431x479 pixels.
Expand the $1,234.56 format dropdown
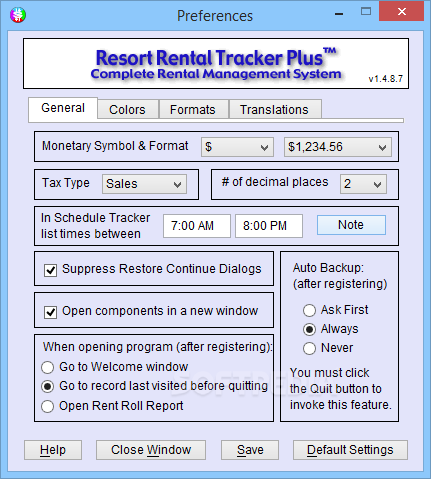click(x=338, y=147)
